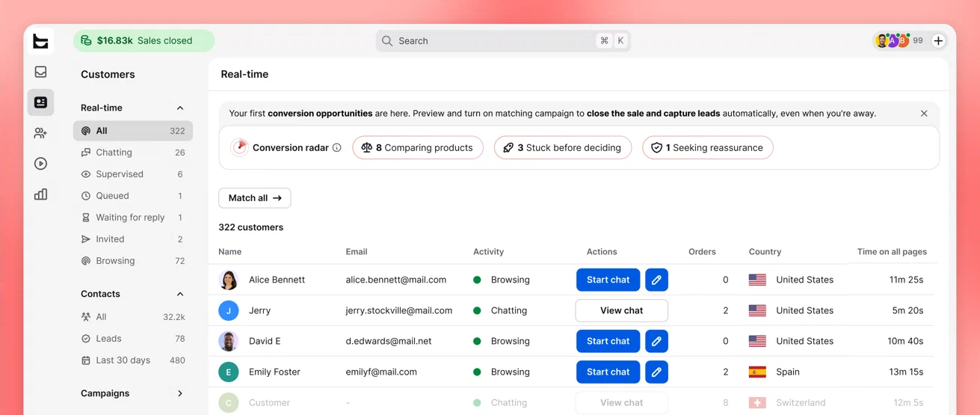Sort by the Activity column header
The image size is (980, 415).
coord(488,252)
